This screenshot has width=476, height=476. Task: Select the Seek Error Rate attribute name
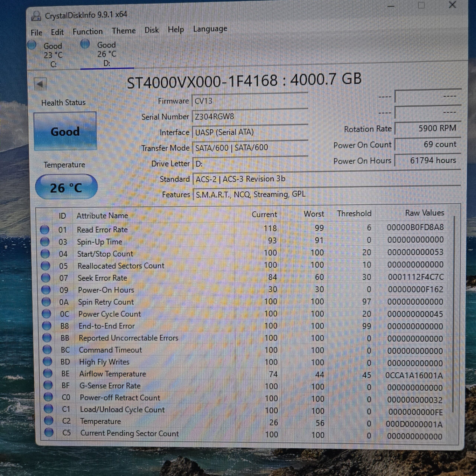point(102,278)
